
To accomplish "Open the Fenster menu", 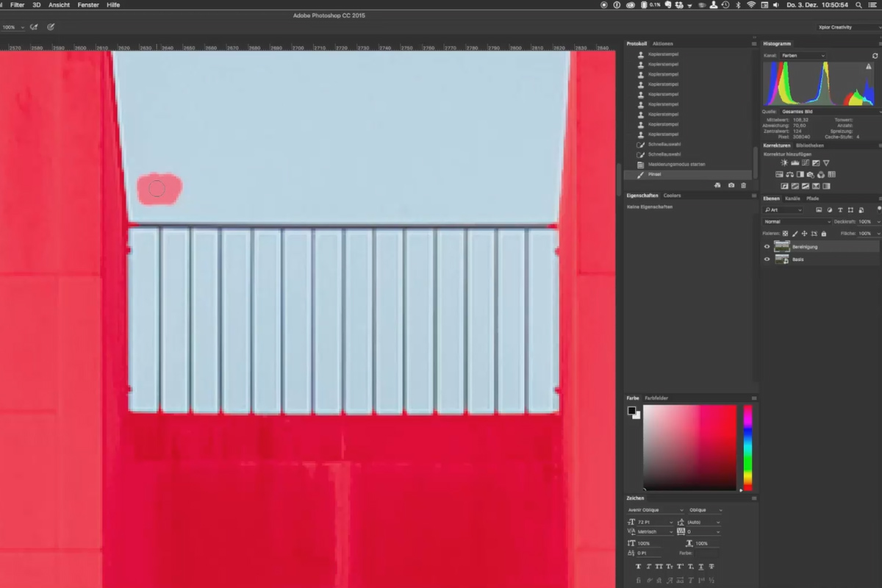I will coord(88,4).
